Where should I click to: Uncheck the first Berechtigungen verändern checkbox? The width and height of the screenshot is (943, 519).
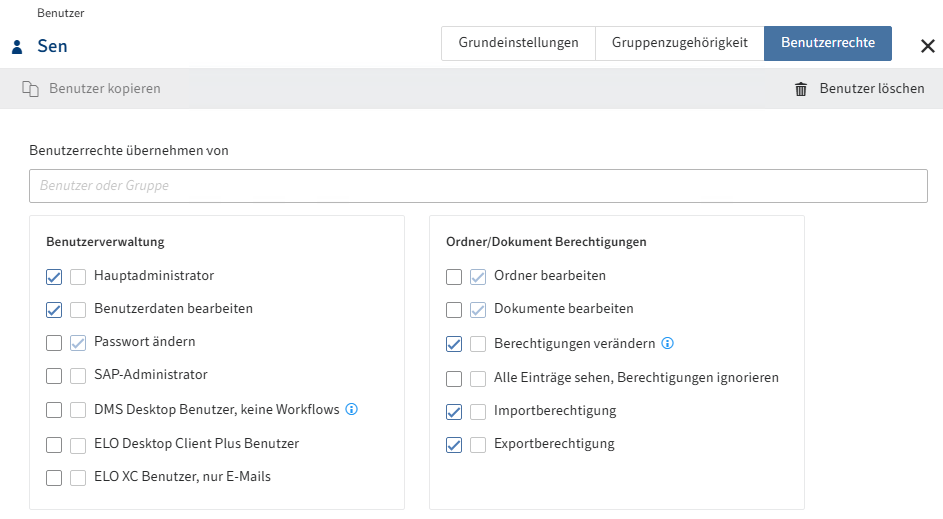click(454, 344)
